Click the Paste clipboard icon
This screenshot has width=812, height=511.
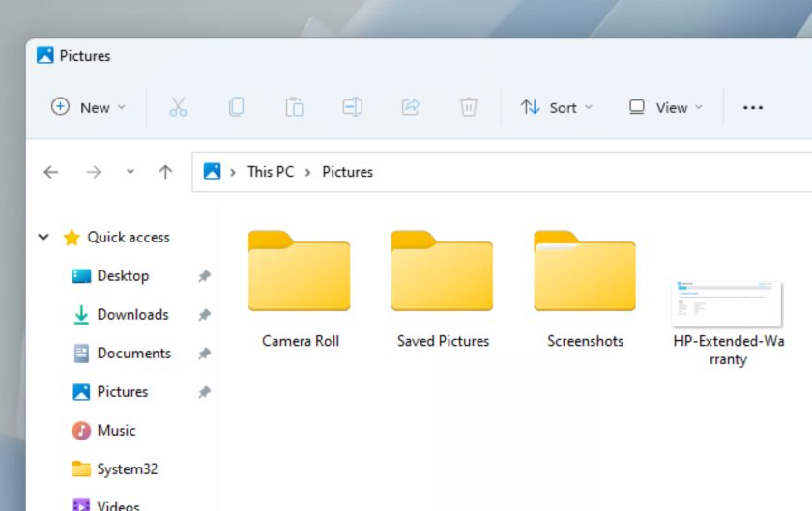click(x=294, y=107)
